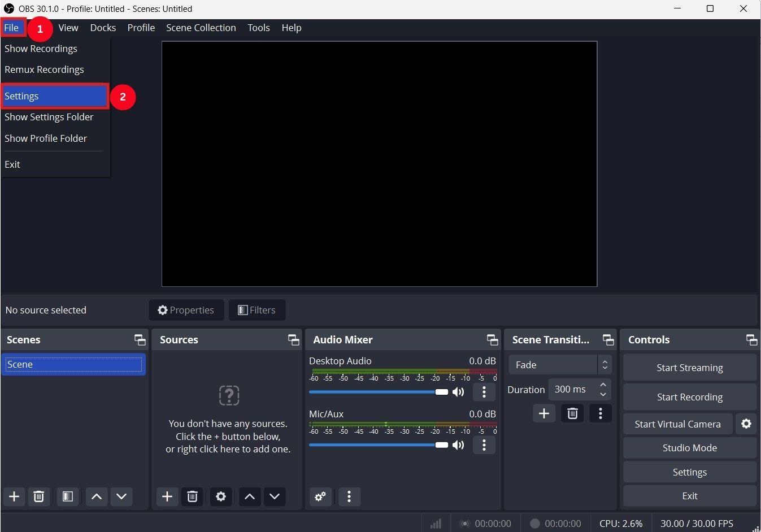Configure virtual camera gear icon
Image resolution: width=761 pixels, height=532 pixels.
tap(746, 424)
